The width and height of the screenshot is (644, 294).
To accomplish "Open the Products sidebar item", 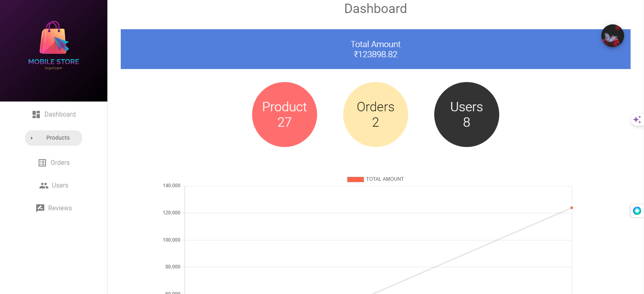I will 54,138.
